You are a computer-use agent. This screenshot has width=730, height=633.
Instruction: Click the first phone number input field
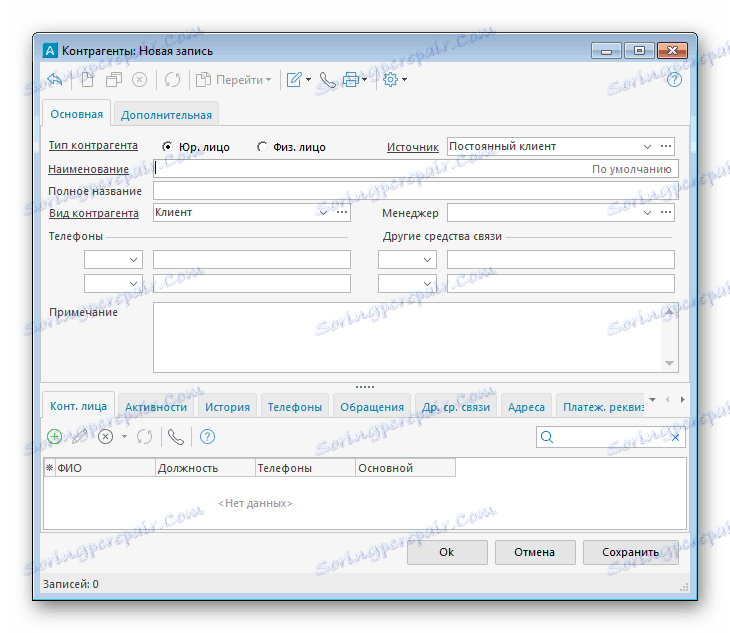(252, 259)
